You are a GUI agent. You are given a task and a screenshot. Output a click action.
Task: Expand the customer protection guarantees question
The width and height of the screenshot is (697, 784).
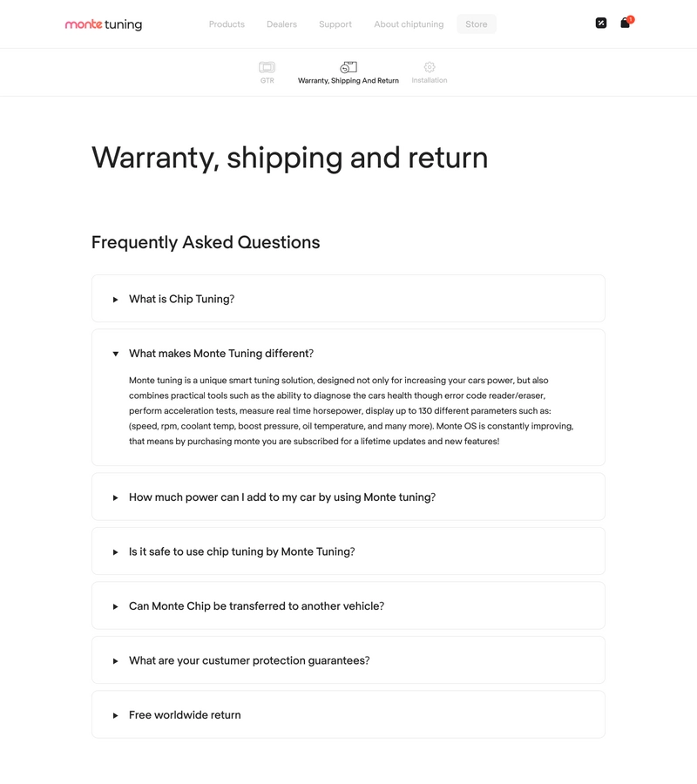(x=249, y=660)
